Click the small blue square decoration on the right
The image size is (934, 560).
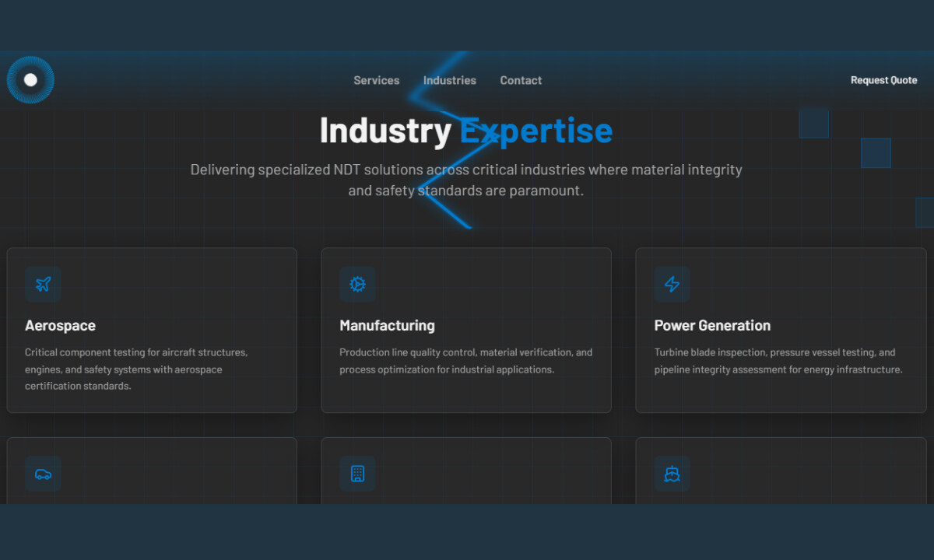click(x=876, y=153)
